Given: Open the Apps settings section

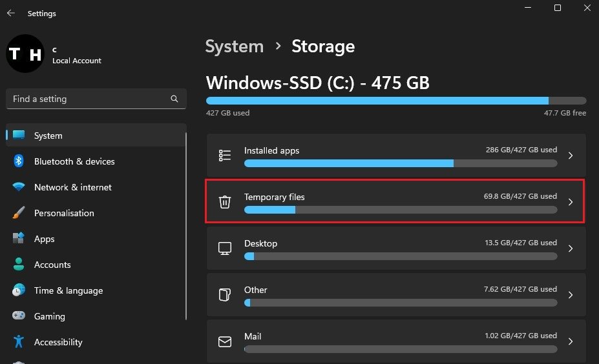Looking at the screenshot, I should point(44,239).
